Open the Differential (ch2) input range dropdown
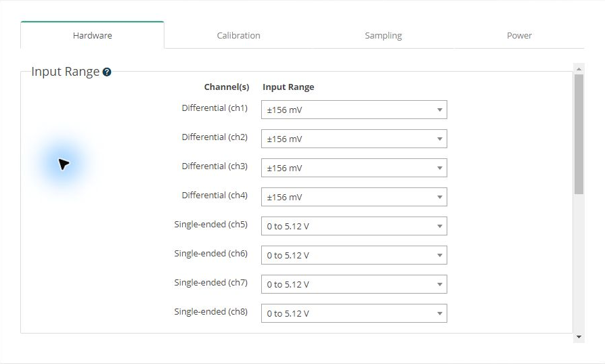The height and width of the screenshot is (364, 605). tap(354, 139)
